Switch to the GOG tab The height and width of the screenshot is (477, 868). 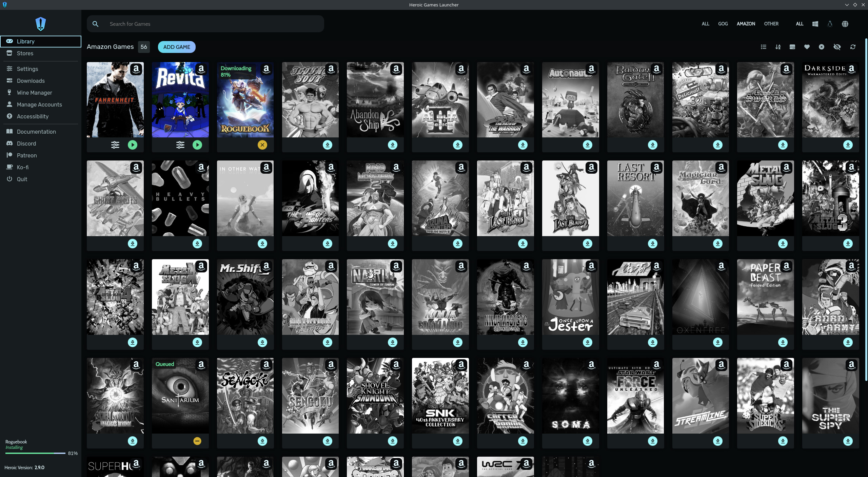[x=723, y=23]
